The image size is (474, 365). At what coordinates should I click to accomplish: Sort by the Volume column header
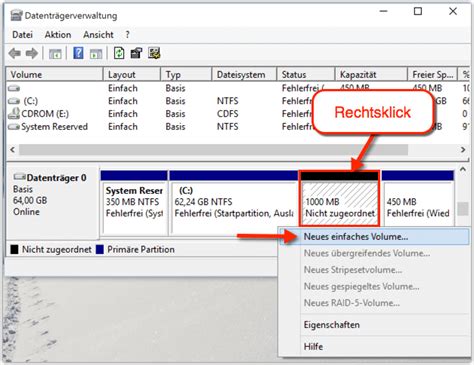tap(55, 74)
